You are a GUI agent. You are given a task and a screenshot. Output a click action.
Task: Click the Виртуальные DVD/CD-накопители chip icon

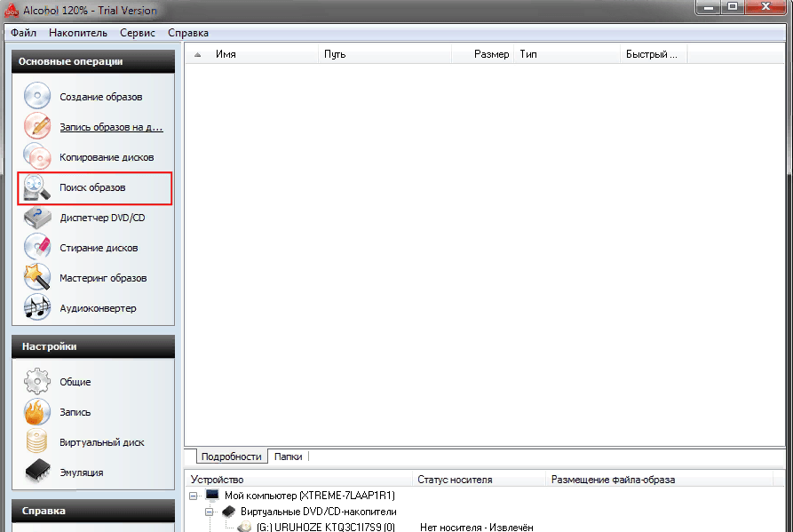pos(228,512)
